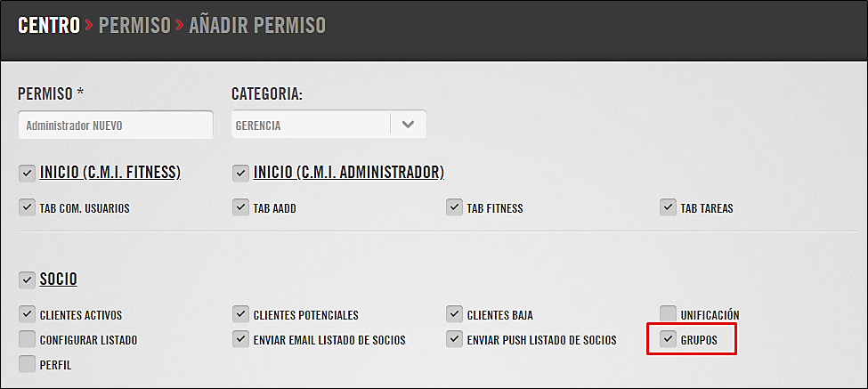Image resolution: width=868 pixels, height=389 pixels.
Task: Select the GERENCIA category combo box
Action: 329,125
